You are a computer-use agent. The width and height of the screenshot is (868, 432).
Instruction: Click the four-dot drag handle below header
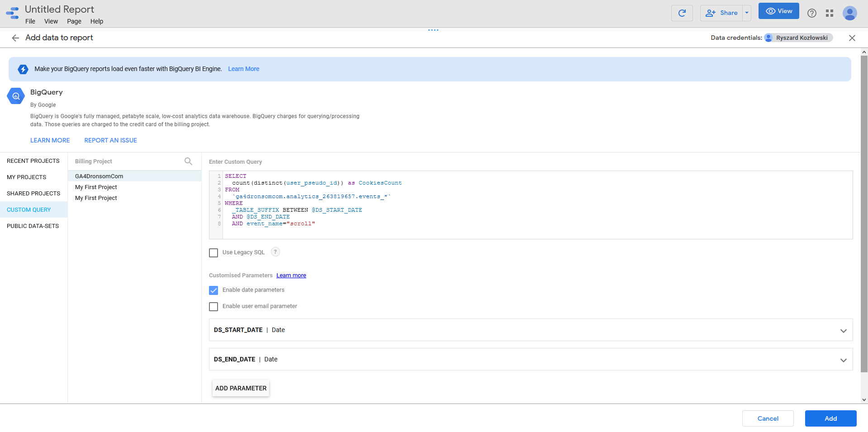pos(433,30)
